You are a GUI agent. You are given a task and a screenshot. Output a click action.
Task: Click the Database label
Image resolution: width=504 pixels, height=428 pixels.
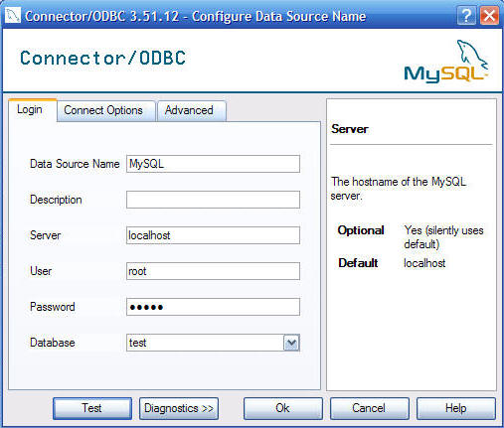(53, 343)
